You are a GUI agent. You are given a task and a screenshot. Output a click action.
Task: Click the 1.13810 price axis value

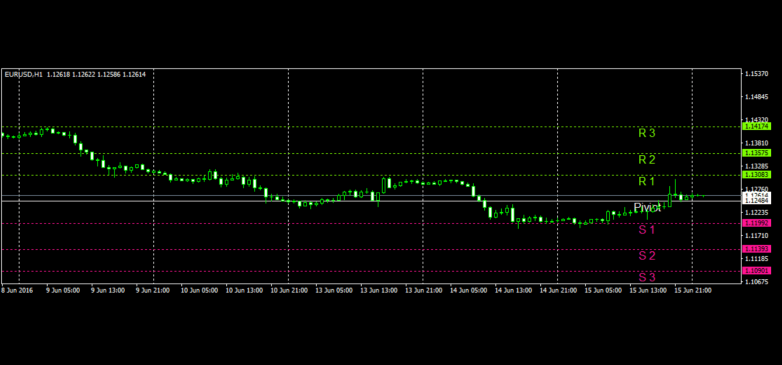pyautogui.click(x=756, y=143)
